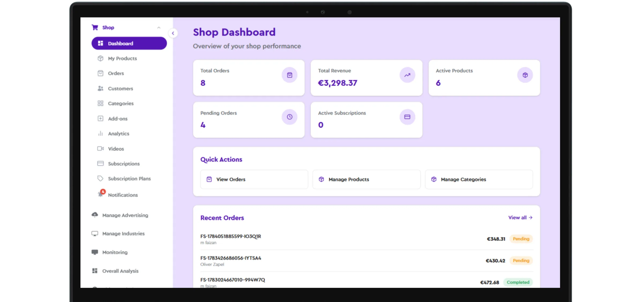Screen dimensions: 644x302
Task: Open the Dashboard menu item
Action: tap(129, 43)
